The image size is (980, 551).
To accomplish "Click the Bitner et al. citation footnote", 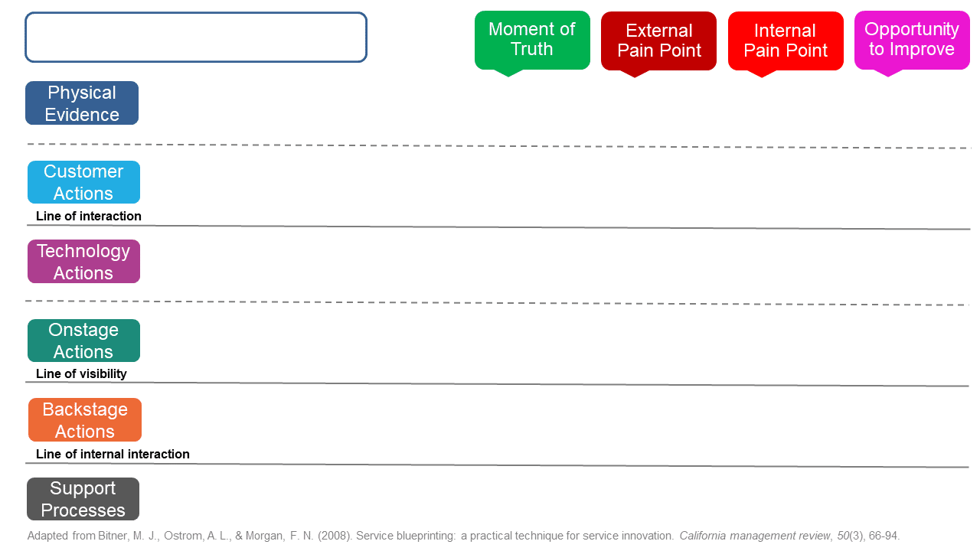I will (463, 536).
